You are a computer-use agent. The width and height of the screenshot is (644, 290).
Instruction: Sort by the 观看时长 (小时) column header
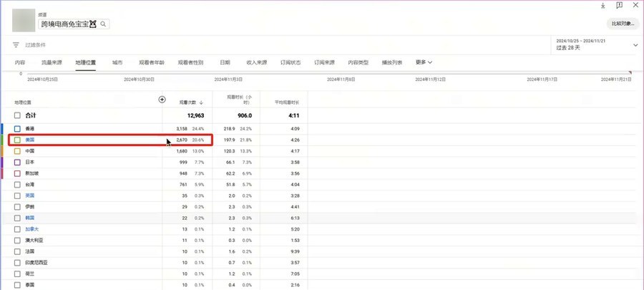point(240,100)
